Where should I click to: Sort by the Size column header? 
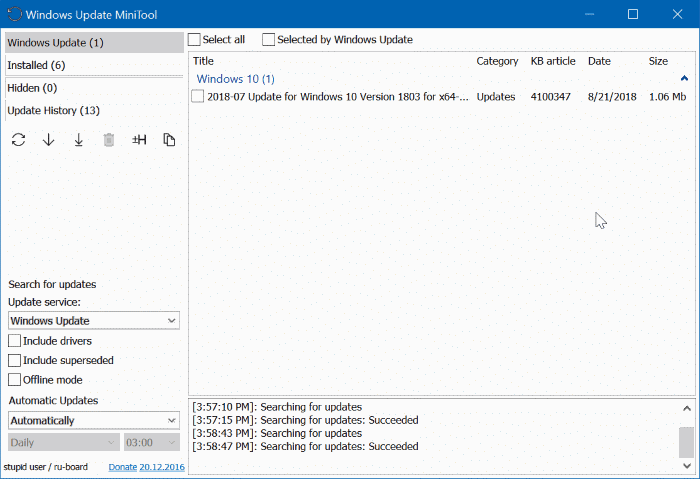point(658,61)
